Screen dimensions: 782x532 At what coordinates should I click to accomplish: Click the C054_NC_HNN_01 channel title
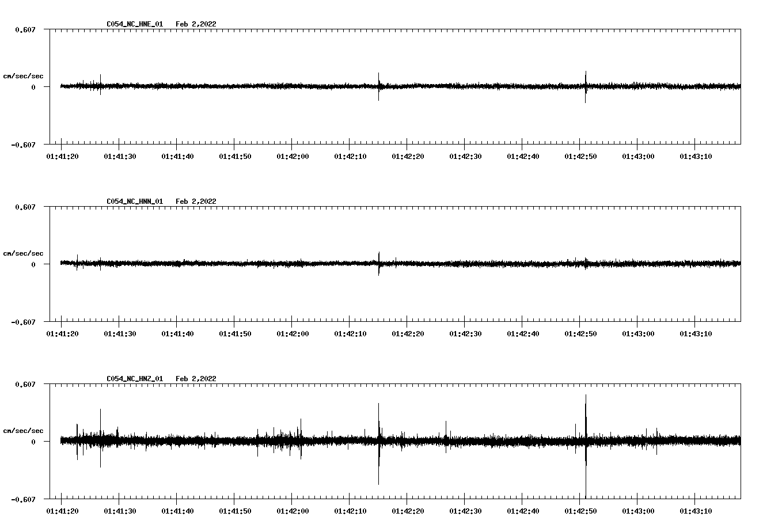click(135, 202)
